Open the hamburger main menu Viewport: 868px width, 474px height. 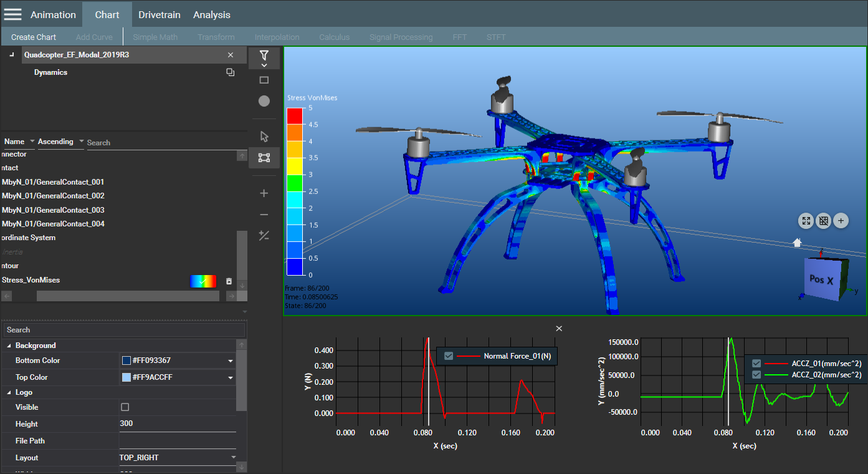(12, 14)
